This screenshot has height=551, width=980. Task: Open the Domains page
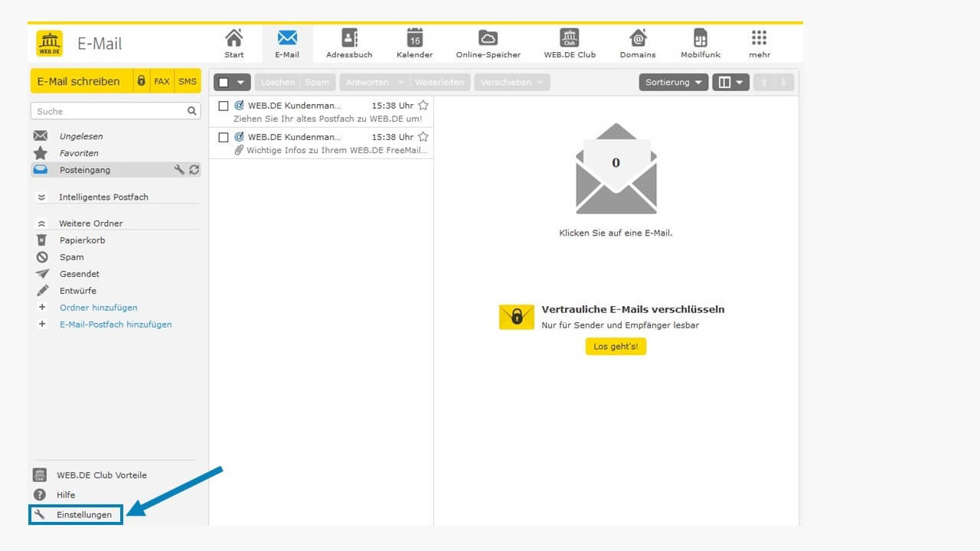tap(638, 44)
